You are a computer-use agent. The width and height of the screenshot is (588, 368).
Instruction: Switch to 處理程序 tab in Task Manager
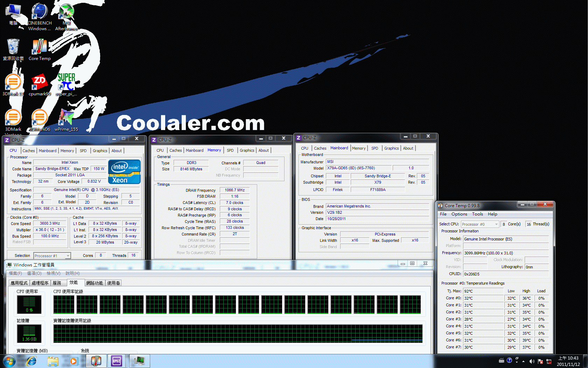(x=40, y=283)
